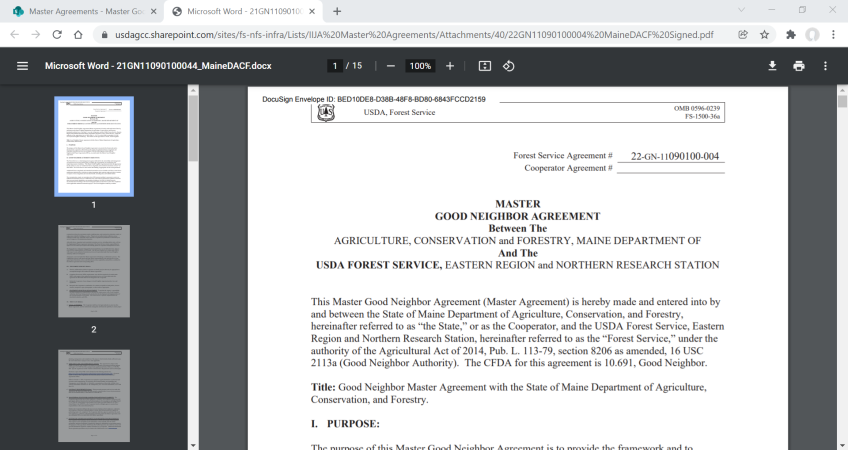
Task: Click the page number input field
Action: pyautogui.click(x=335, y=66)
